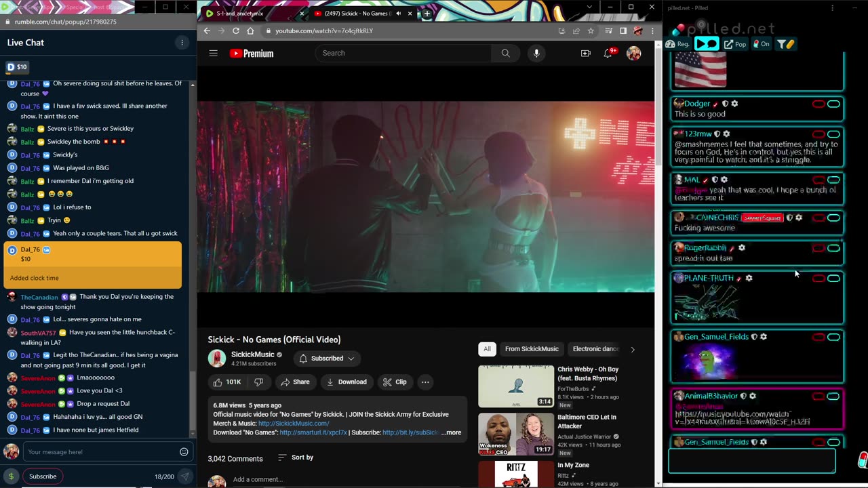
Task: Open the browser side panel icon
Action: pos(623,30)
